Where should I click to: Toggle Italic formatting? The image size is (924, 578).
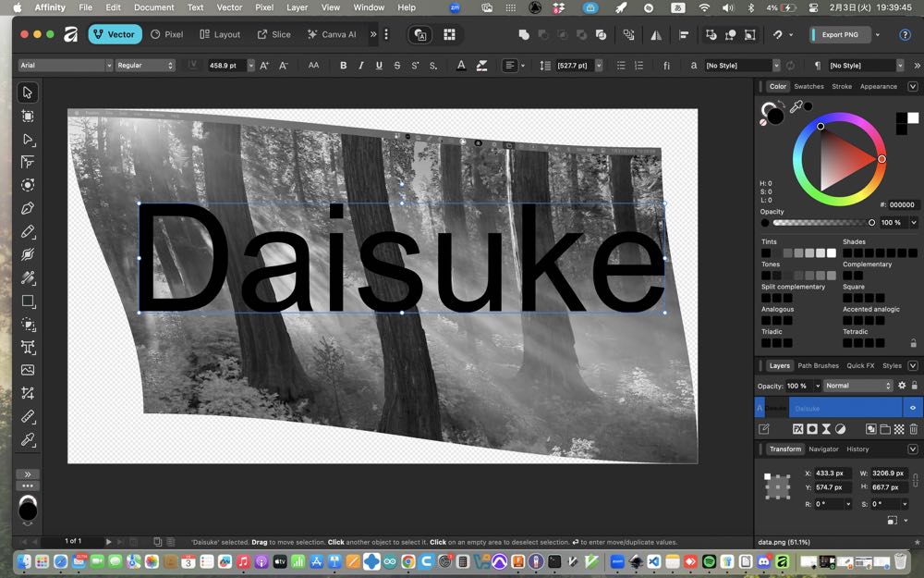[x=360, y=66]
